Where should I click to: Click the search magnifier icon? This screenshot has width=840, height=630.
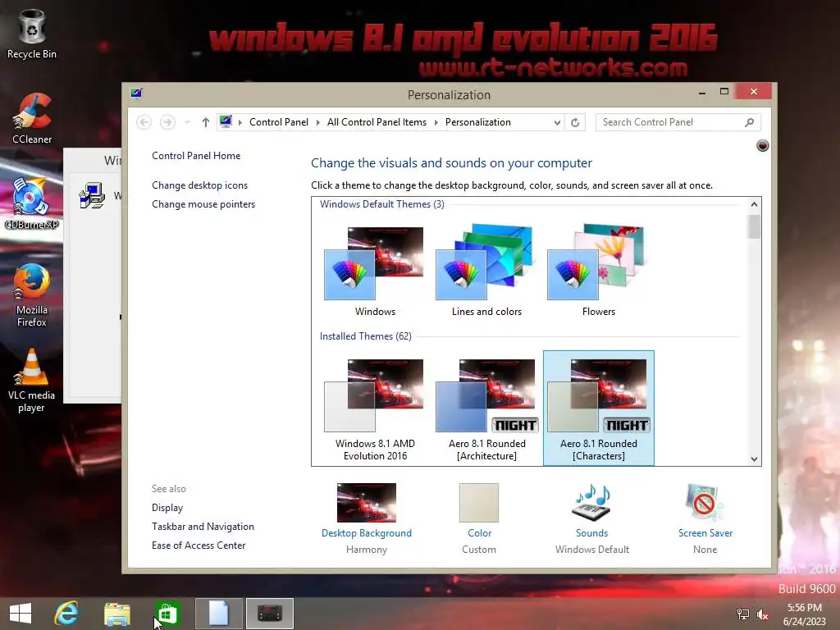pos(750,122)
